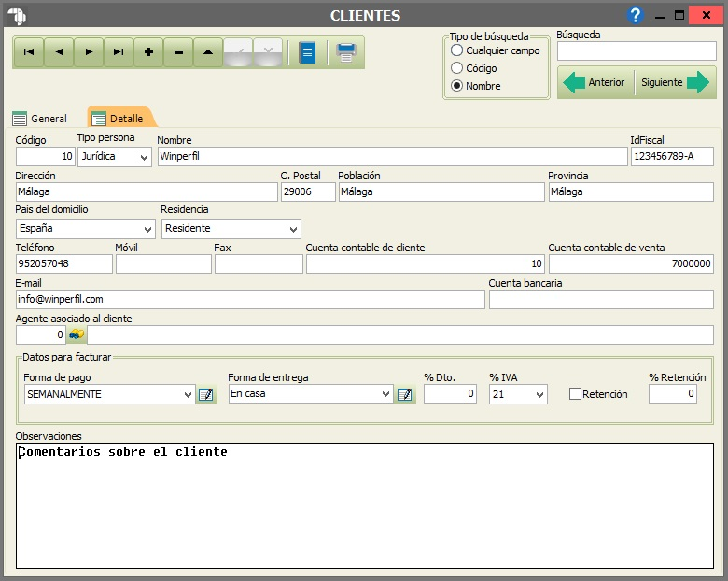The width and height of the screenshot is (728, 581).
Task: Click the Cuenta bancaria field
Action: [x=601, y=299]
